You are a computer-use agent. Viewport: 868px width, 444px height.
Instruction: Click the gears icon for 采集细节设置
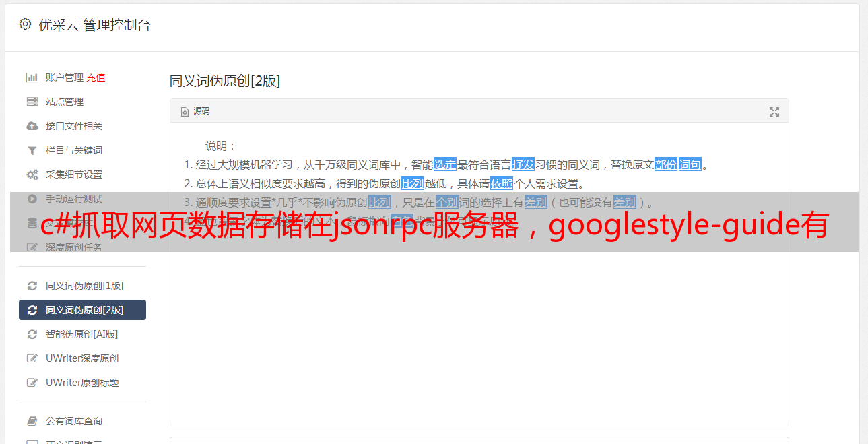coord(32,175)
